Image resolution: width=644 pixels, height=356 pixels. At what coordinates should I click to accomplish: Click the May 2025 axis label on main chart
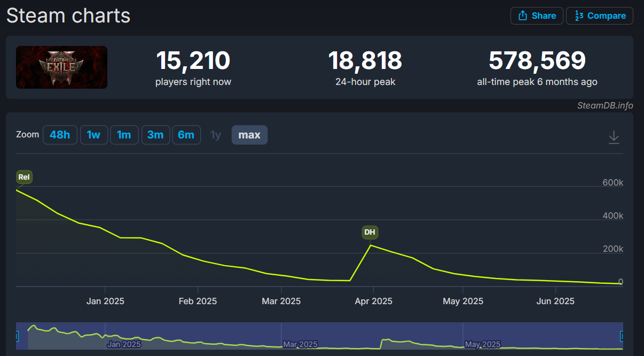[x=463, y=301]
